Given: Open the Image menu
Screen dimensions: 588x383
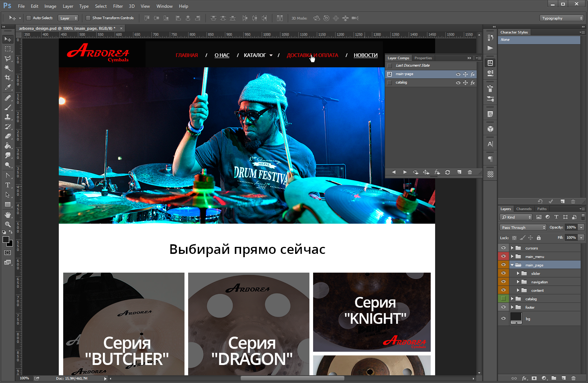Looking at the screenshot, I should (x=50, y=6).
